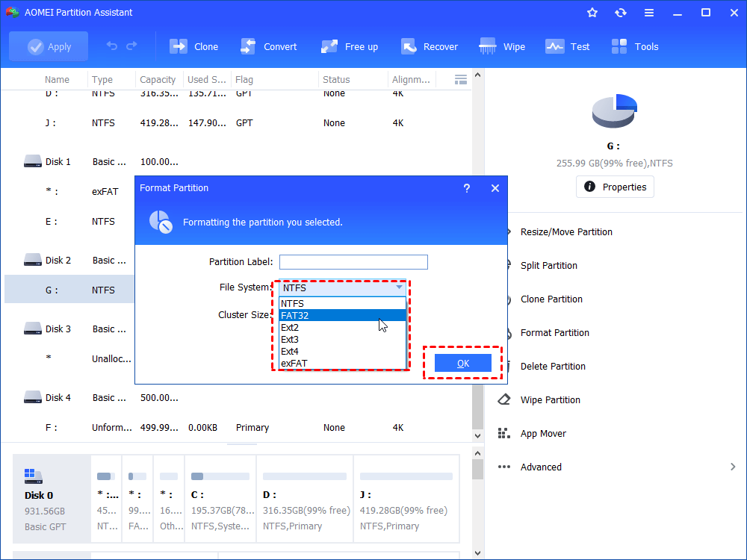Choose Format Partition in side panel
This screenshot has width=747, height=560.
554,332
